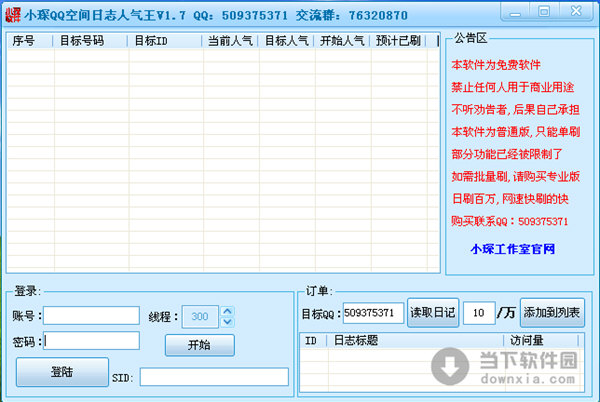600x402 pixels.
Task: Minimize the window
Action: [x=515, y=12]
